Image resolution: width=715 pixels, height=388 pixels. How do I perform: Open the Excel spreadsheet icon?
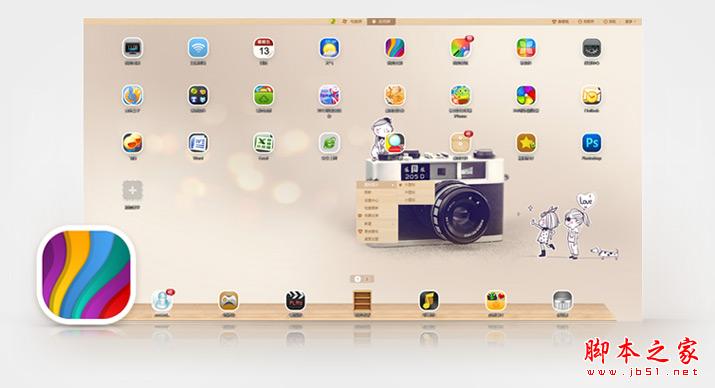(x=264, y=143)
